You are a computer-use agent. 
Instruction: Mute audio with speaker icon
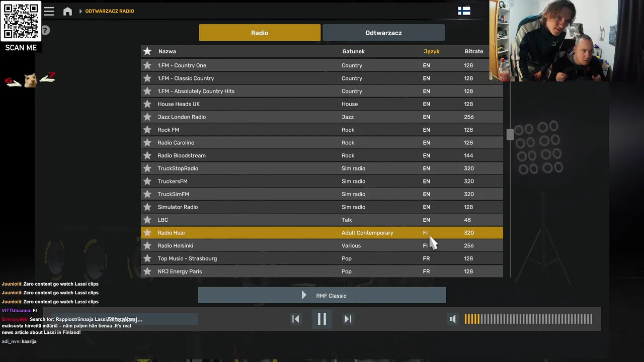pos(453,319)
